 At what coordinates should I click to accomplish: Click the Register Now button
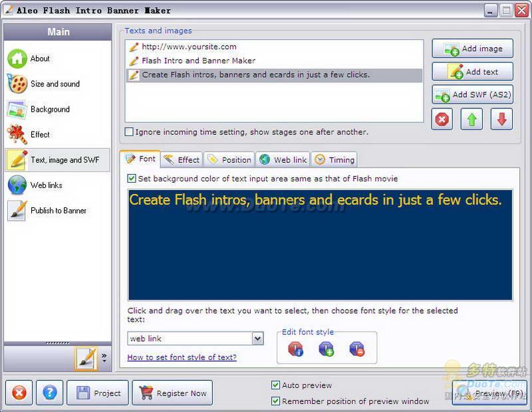pyautogui.click(x=172, y=393)
